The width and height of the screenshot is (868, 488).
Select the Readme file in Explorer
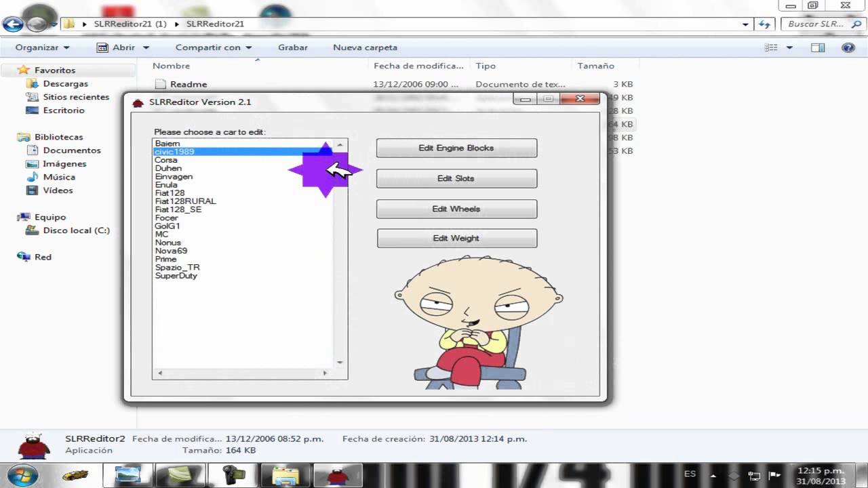pyautogui.click(x=189, y=84)
